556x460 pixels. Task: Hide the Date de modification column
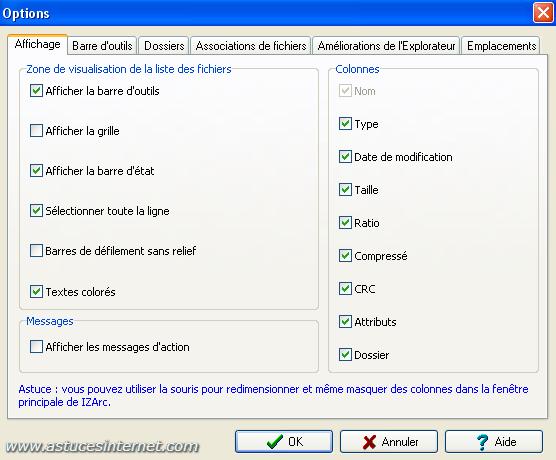click(x=345, y=157)
